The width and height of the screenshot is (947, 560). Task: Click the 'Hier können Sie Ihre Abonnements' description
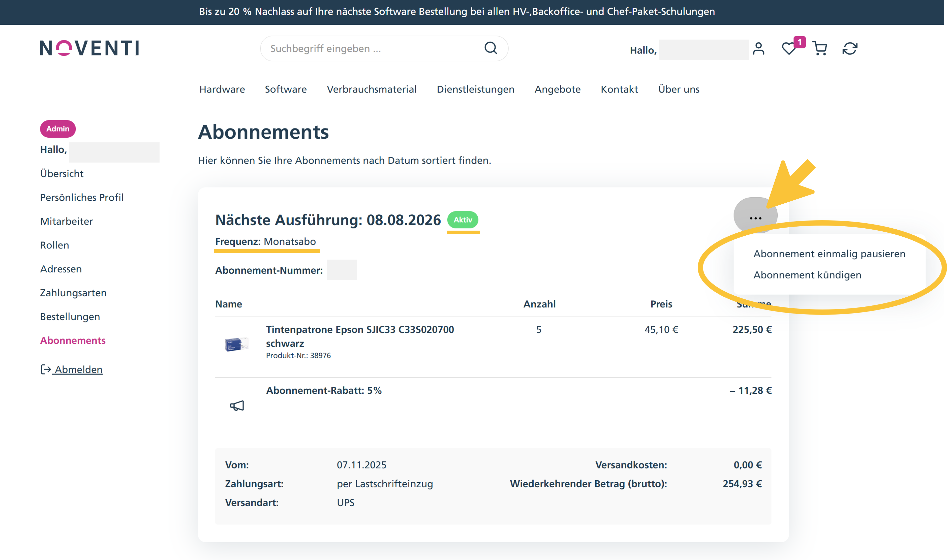345,160
